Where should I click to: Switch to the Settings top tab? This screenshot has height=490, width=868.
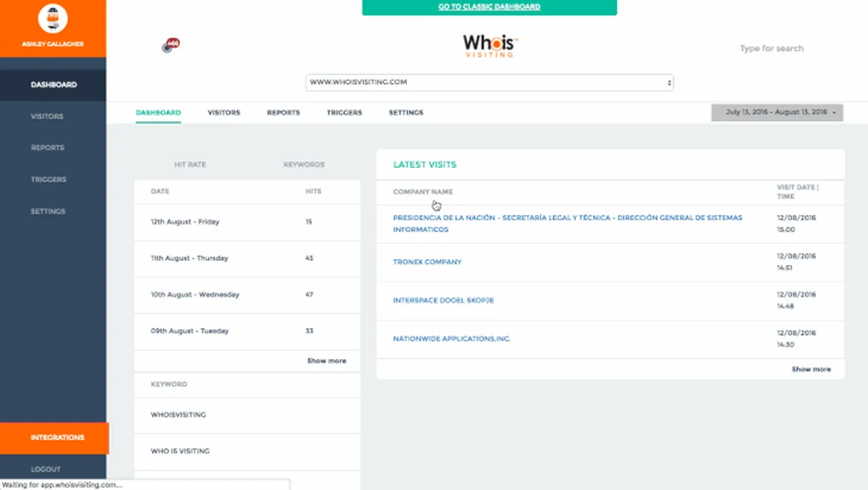pyautogui.click(x=406, y=113)
